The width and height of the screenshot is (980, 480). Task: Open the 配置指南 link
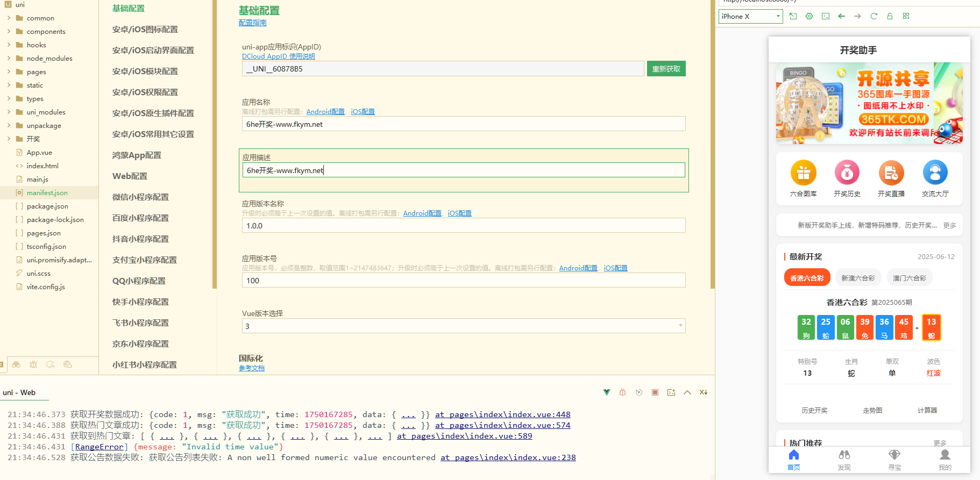point(252,23)
